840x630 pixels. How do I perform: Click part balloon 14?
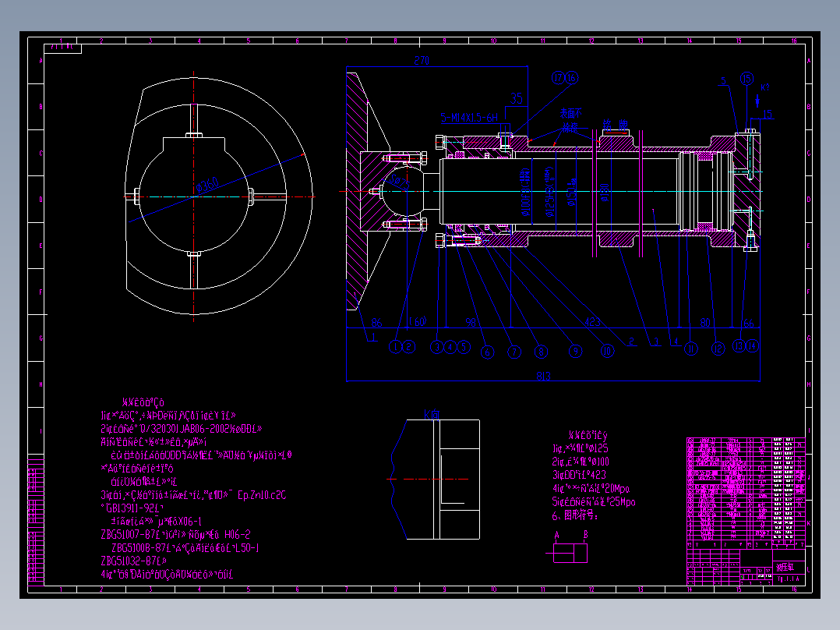click(x=752, y=346)
